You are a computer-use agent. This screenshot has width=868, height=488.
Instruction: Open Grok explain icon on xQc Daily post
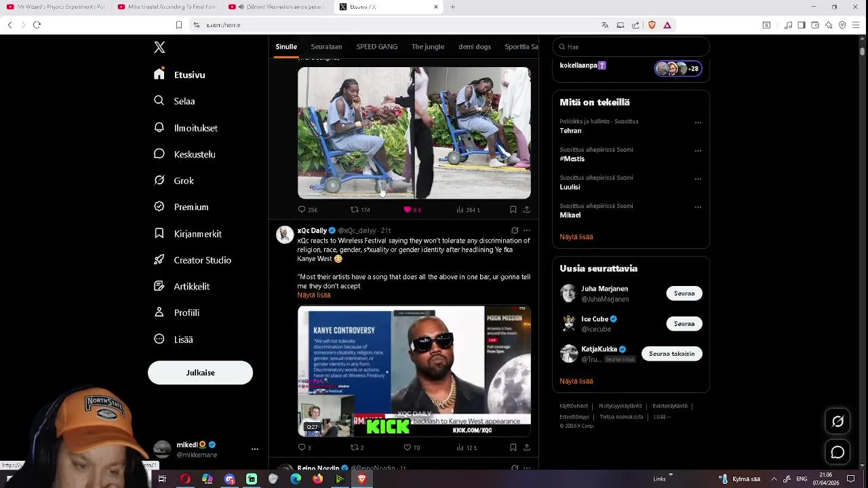(x=515, y=230)
